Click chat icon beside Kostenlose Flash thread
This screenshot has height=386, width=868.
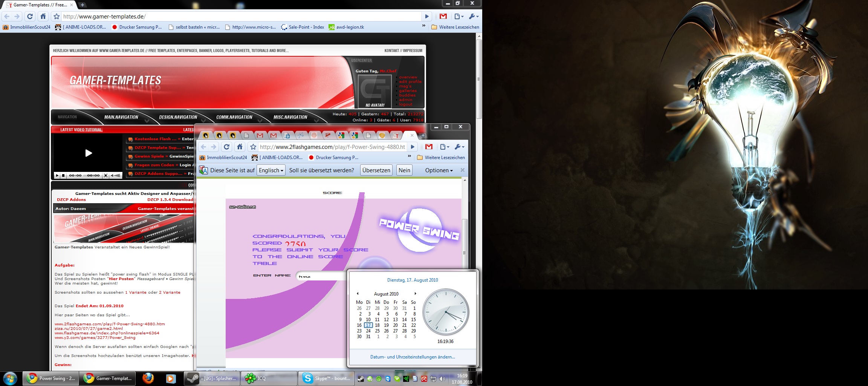coord(130,139)
